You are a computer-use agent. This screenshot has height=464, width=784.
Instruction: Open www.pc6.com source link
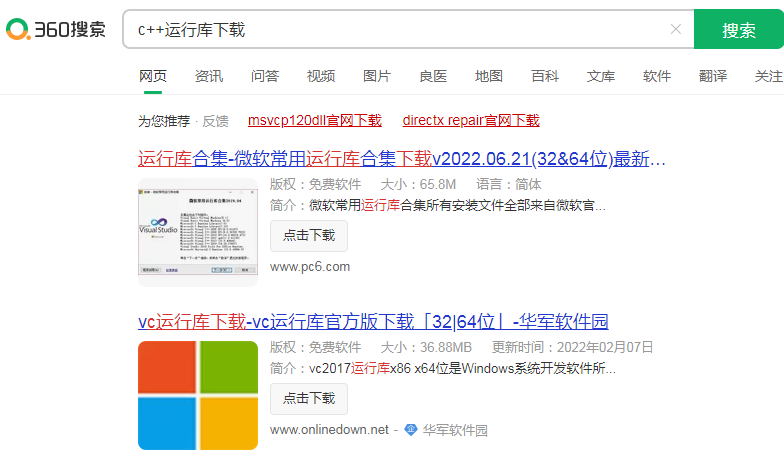click(310, 267)
